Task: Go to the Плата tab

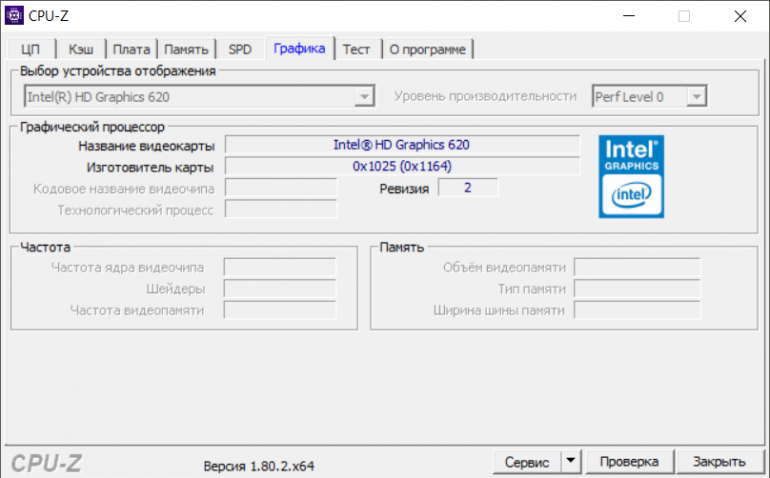Action: click(132, 50)
